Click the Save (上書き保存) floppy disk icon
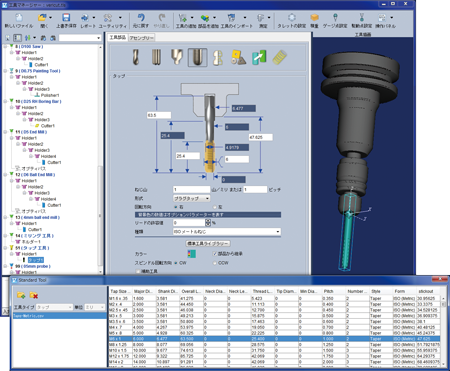 pyautogui.click(x=66, y=17)
